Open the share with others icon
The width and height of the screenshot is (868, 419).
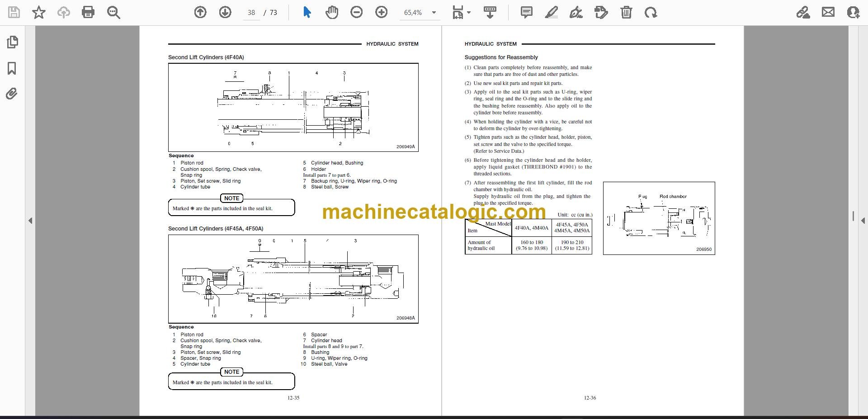pyautogui.click(x=853, y=12)
